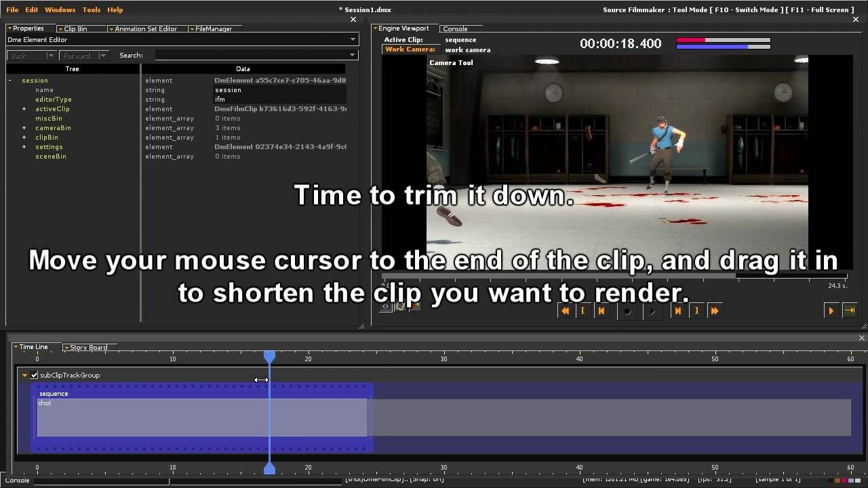
Task: Open the Tools menu
Action: click(92, 9)
